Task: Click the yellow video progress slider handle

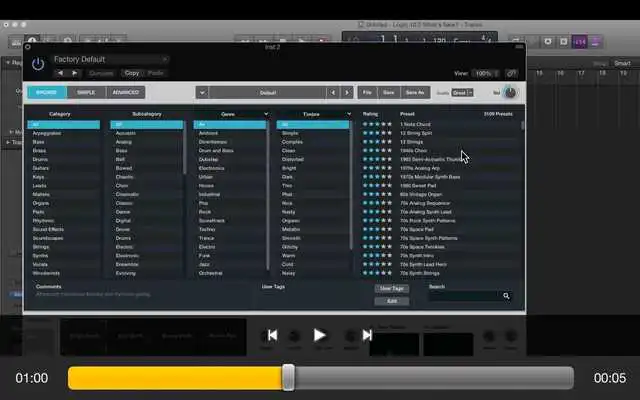Action: (x=289, y=378)
